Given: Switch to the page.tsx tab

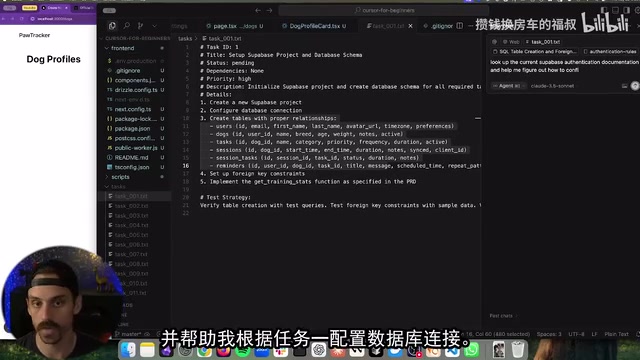Looking at the screenshot, I should (235, 26).
